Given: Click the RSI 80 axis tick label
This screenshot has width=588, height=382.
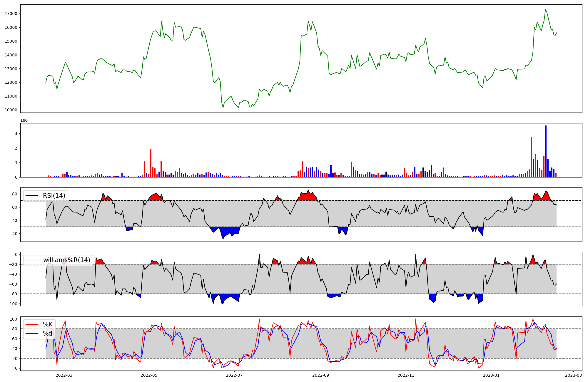Looking at the screenshot, I should pyautogui.click(x=14, y=194).
